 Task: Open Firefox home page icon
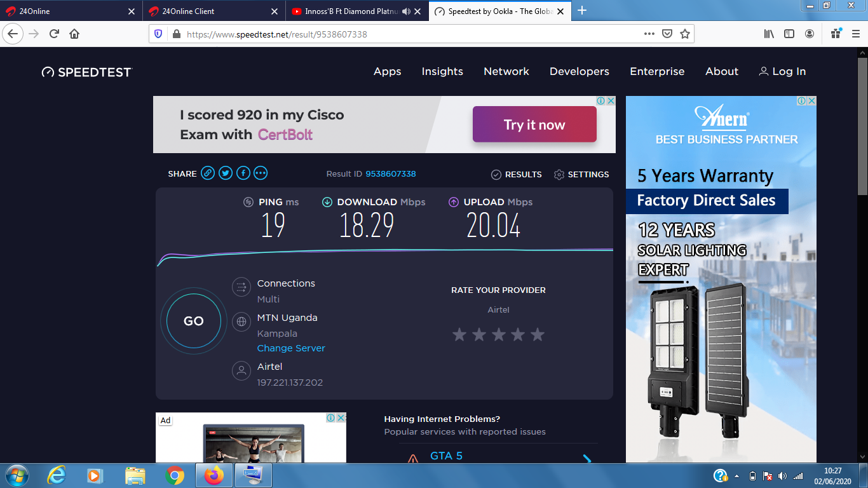74,34
